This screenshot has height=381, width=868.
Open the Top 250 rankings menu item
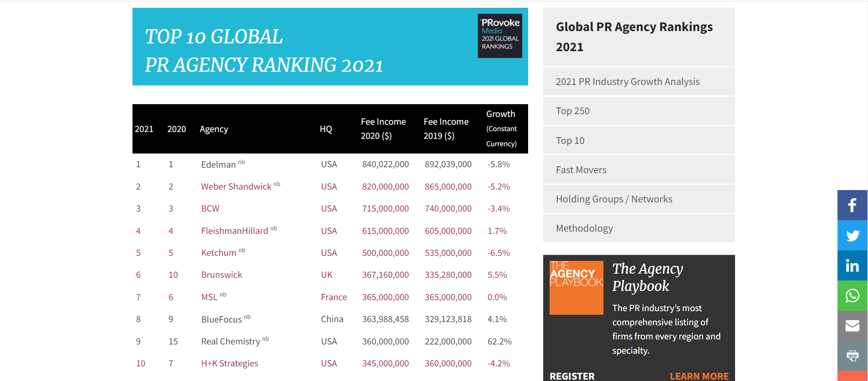click(639, 111)
